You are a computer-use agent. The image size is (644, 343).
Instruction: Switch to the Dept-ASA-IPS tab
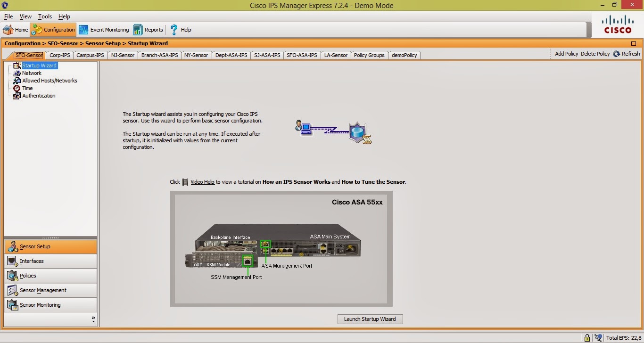point(231,55)
